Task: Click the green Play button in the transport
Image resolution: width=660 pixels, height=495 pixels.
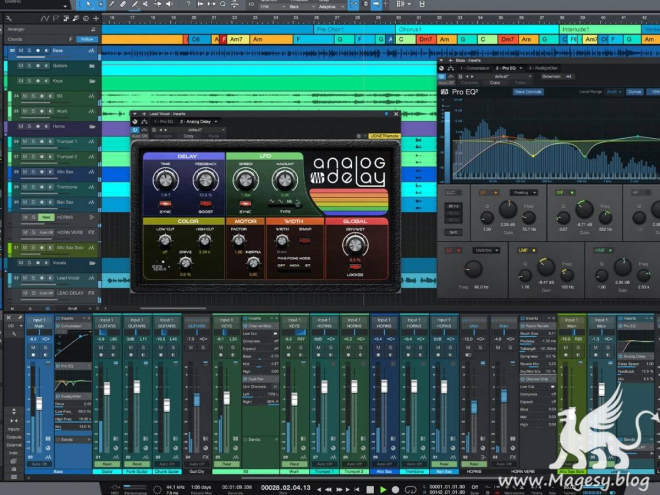Action: coord(383,490)
